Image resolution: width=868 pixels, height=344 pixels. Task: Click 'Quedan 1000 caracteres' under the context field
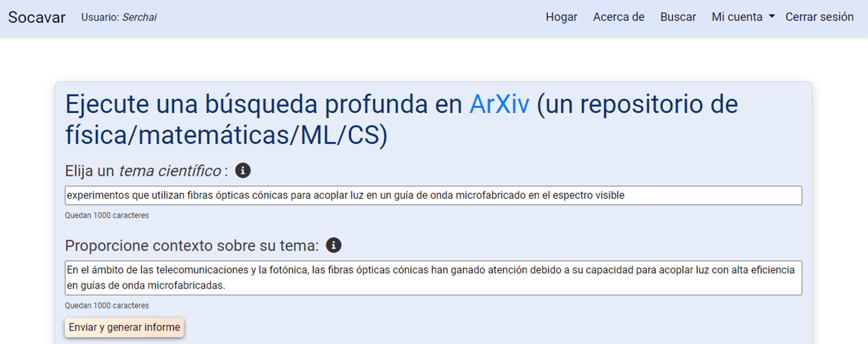pos(107,305)
